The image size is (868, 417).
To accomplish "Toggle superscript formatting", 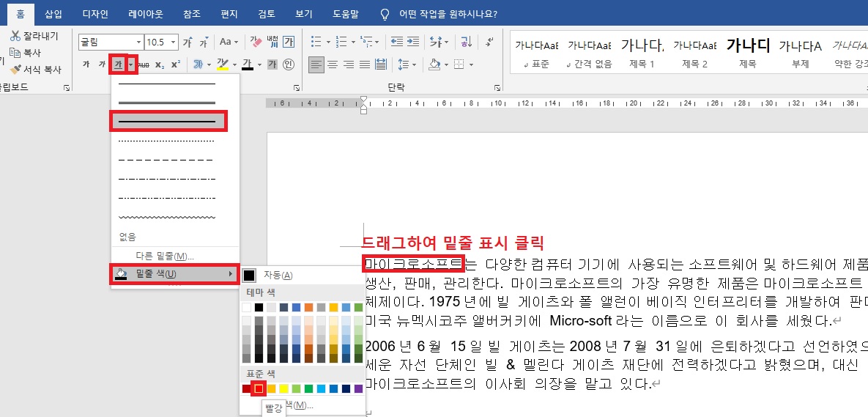I will click(x=176, y=64).
